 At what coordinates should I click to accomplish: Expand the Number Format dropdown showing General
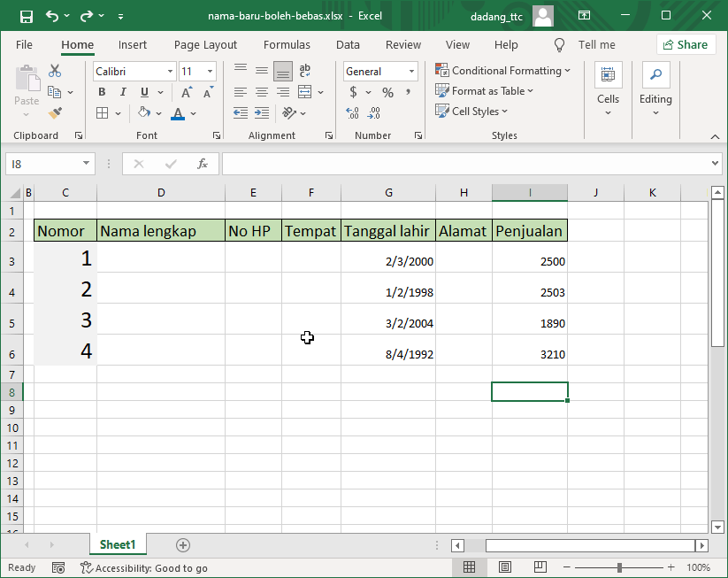[x=410, y=71]
